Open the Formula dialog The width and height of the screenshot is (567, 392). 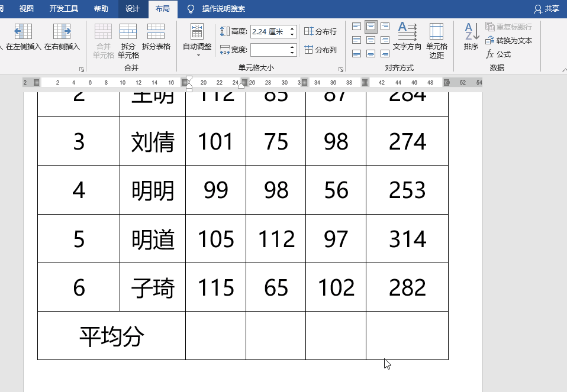498,54
